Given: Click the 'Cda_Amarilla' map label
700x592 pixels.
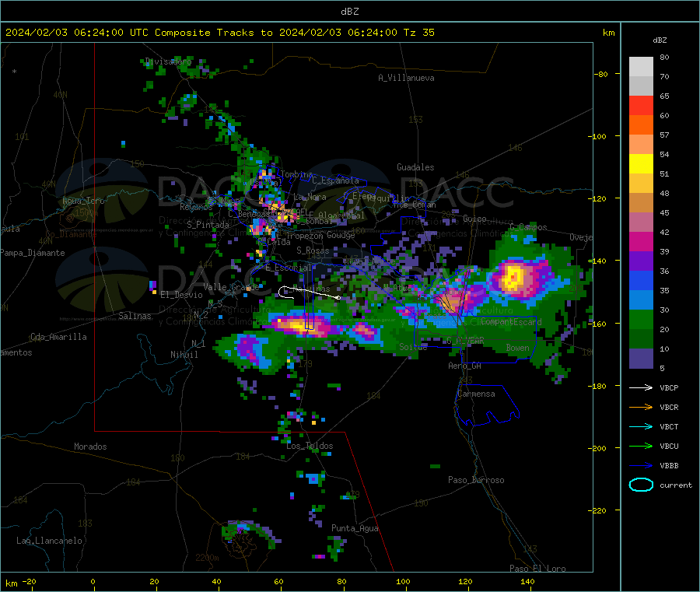Looking at the screenshot, I should pos(58,337).
